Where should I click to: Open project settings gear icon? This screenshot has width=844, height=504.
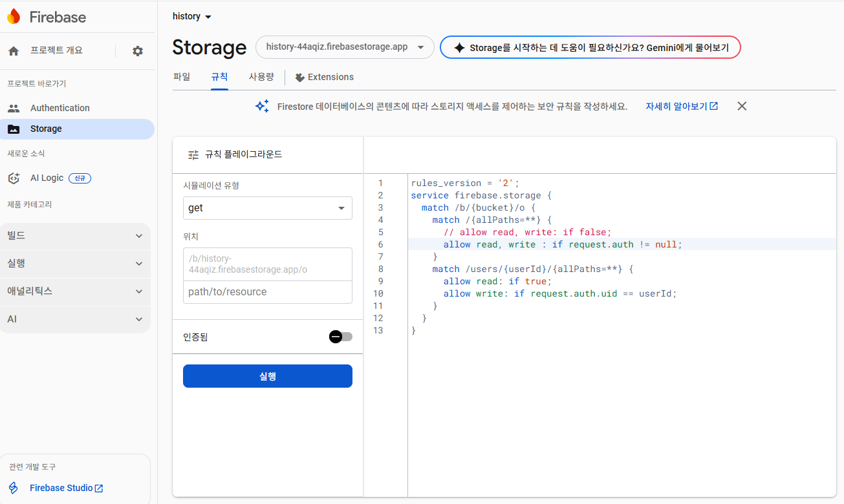[x=138, y=51]
